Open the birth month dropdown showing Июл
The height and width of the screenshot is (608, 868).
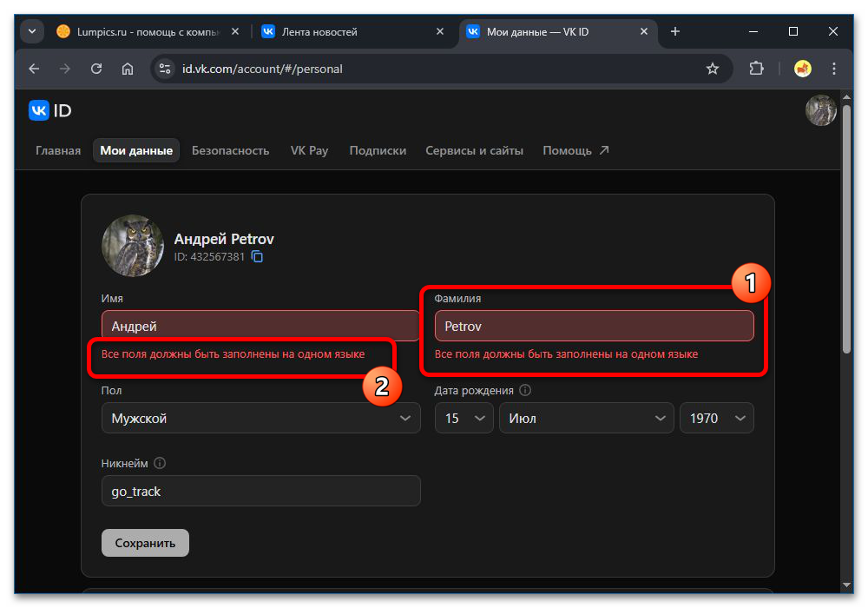point(586,418)
